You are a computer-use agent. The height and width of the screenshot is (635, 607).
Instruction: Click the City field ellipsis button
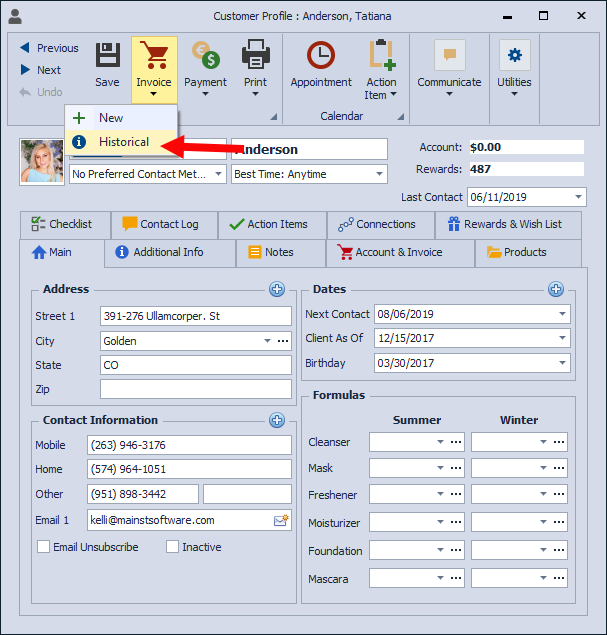283,341
